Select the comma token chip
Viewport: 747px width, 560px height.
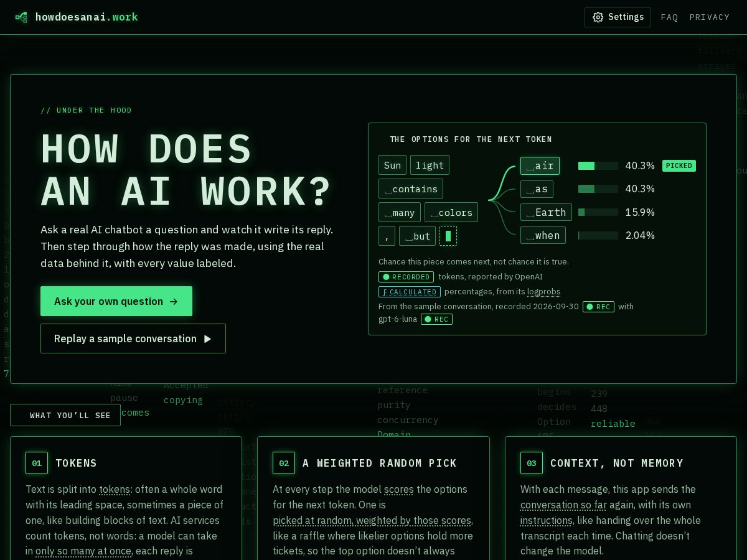387,236
